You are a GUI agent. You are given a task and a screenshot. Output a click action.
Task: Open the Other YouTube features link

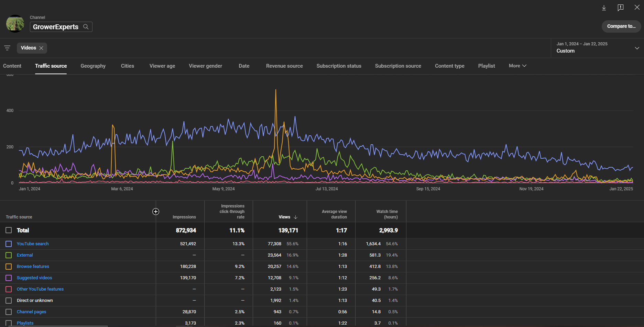coord(40,289)
